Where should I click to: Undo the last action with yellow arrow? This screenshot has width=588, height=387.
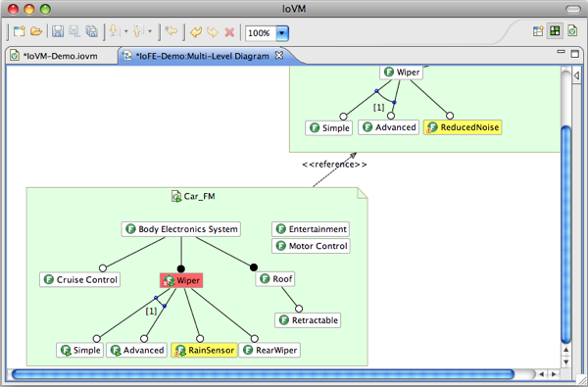[x=196, y=32]
